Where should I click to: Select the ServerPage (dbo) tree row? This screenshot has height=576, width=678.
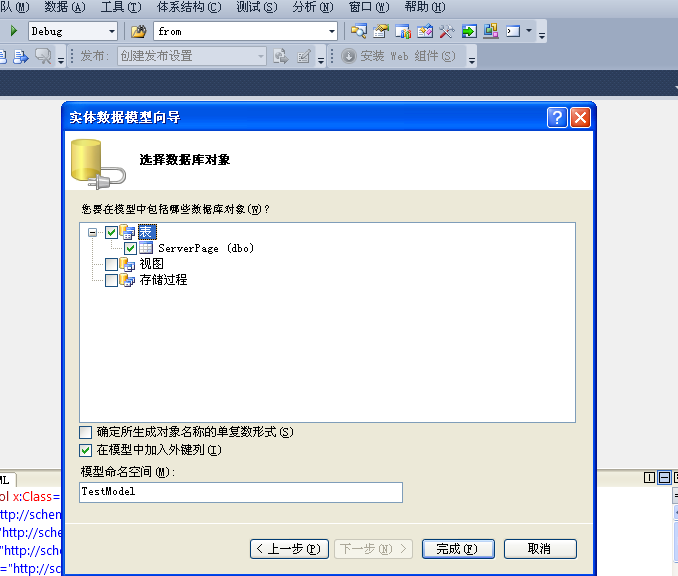coord(206,248)
